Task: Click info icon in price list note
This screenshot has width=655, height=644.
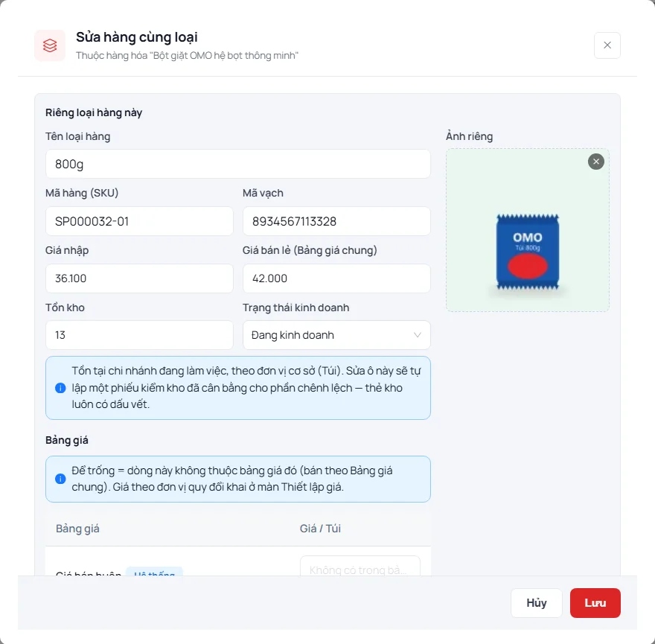Action: point(60,479)
